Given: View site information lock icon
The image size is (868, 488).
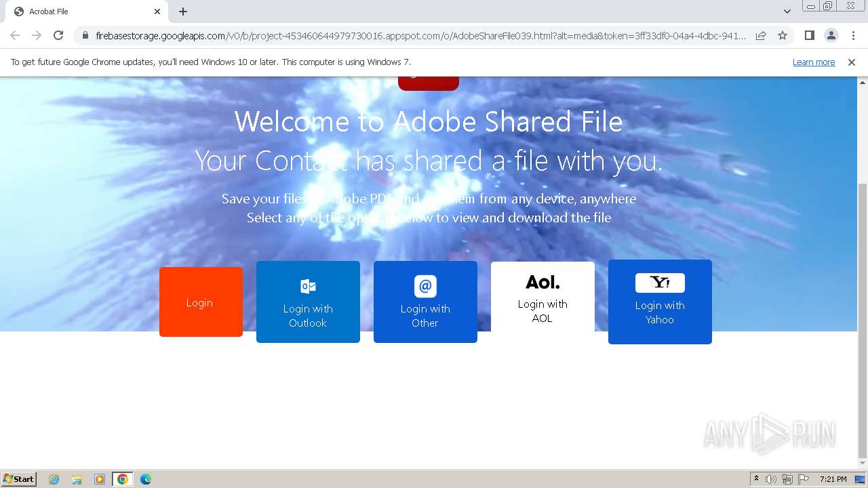Looking at the screenshot, I should pos(85,35).
